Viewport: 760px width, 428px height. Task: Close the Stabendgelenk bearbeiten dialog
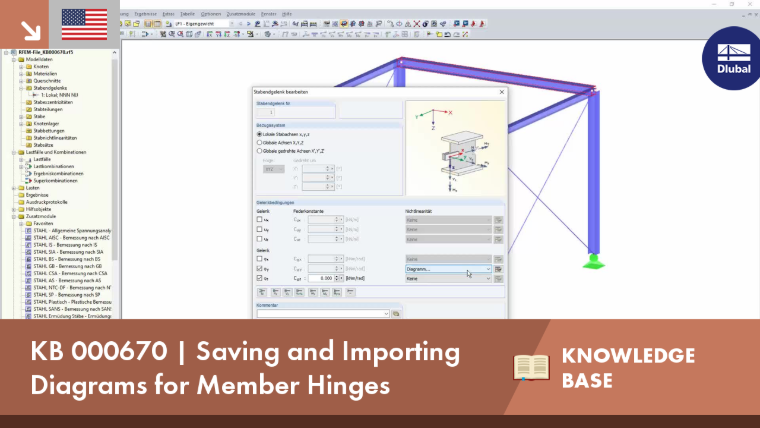coord(502,92)
